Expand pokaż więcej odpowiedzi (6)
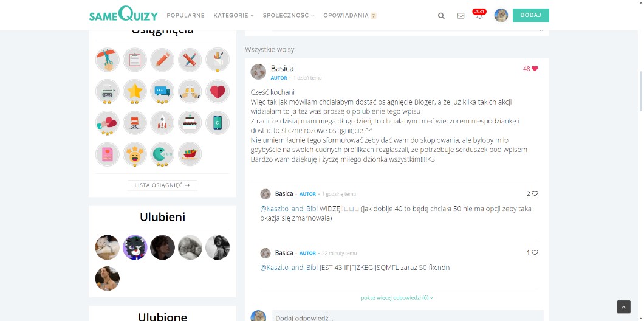 point(397,297)
